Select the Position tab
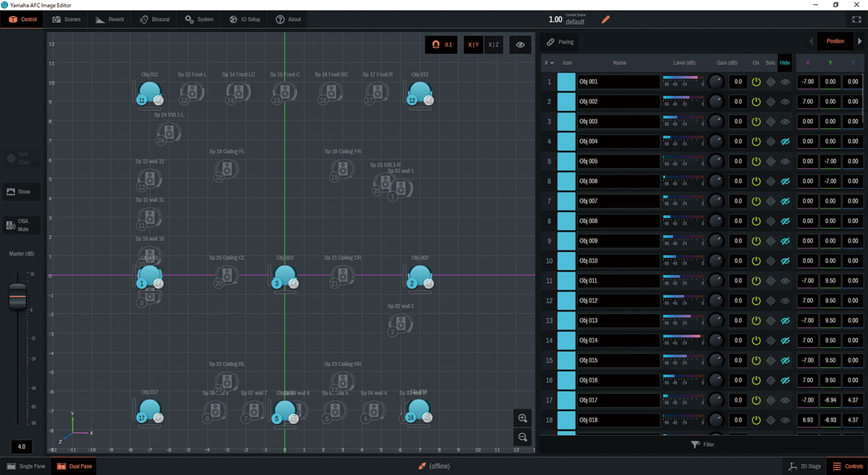Image resolution: width=868 pixels, height=475 pixels. [x=835, y=41]
